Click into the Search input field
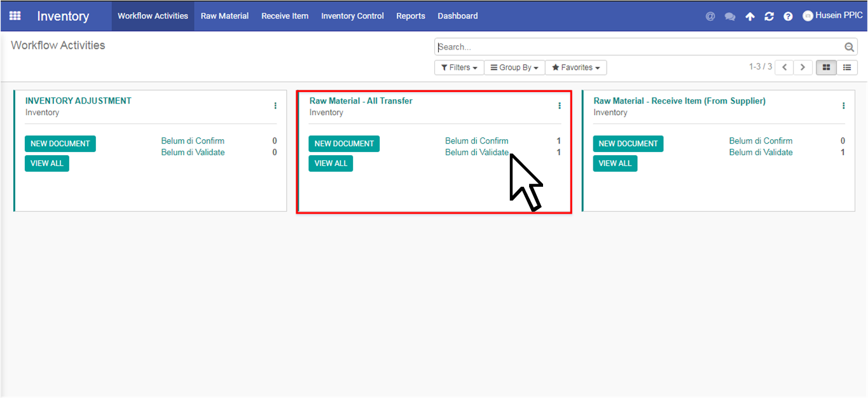The width and height of the screenshot is (868, 398). 639,47
